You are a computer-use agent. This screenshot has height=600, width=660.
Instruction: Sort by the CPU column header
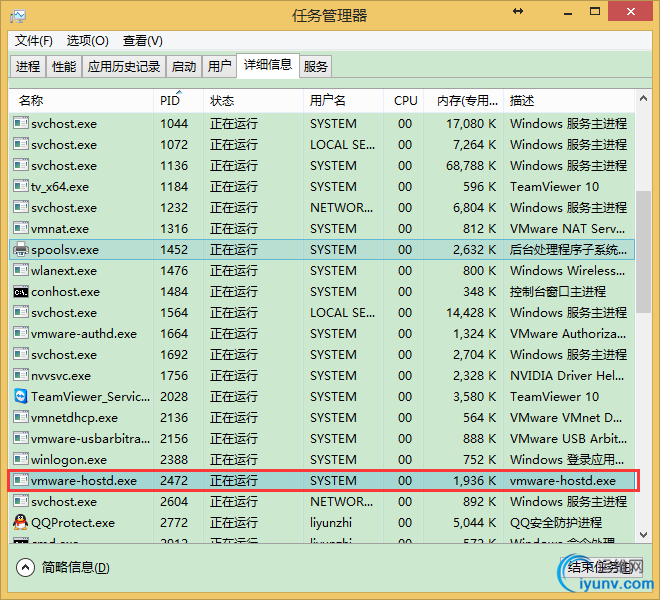click(x=403, y=101)
